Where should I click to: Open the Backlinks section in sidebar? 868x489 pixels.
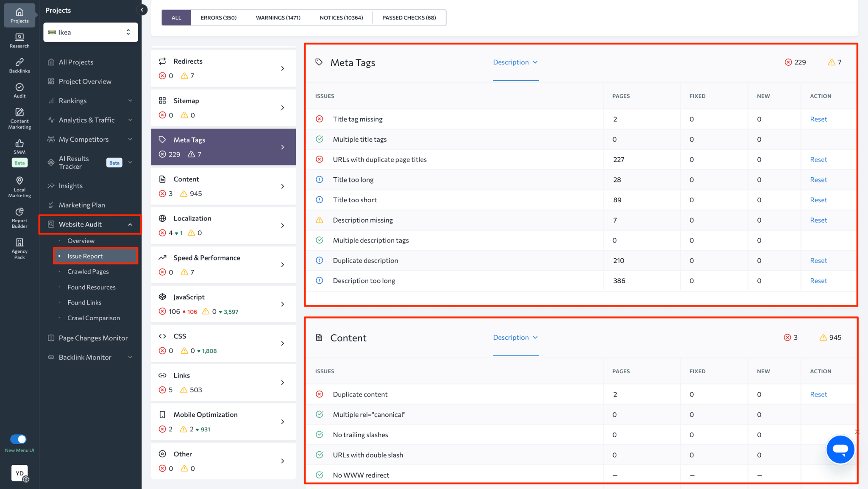(x=19, y=65)
